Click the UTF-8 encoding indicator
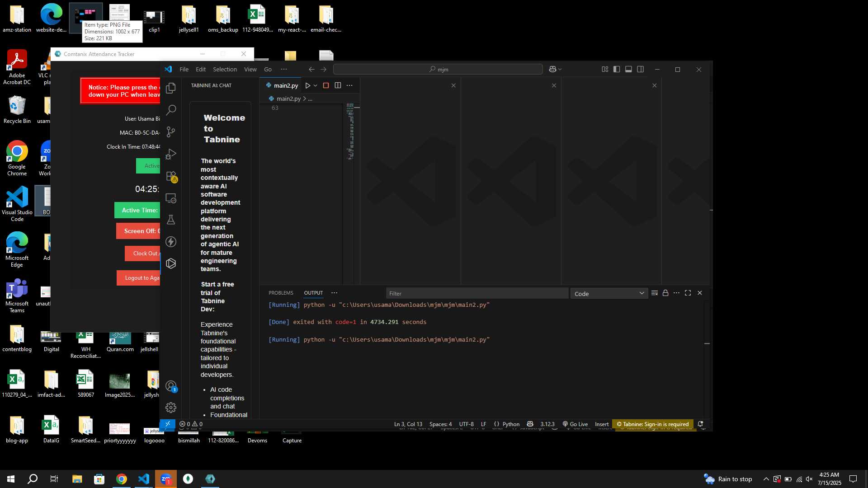The width and height of the screenshot is (868, 488). pyautogui.click(x=466, y=424)
